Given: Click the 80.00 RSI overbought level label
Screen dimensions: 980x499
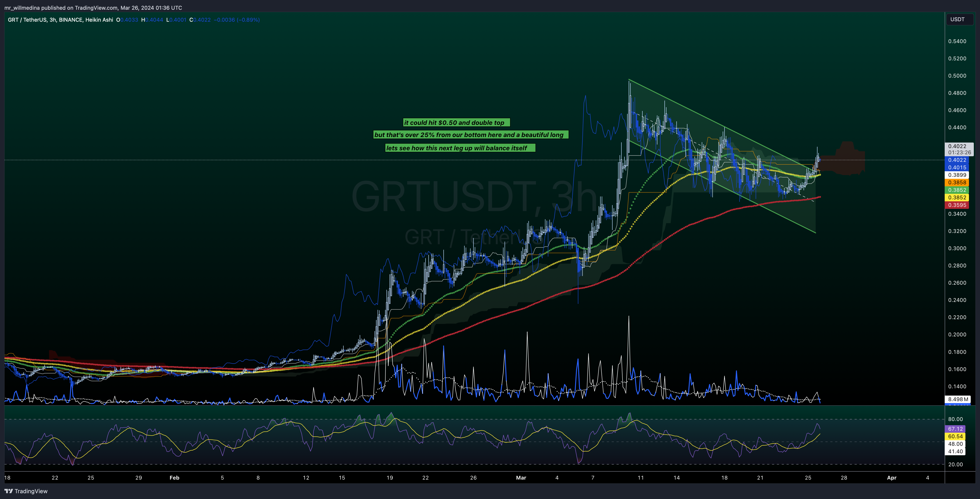Looking at the screenshot, I should tap(955, 419).
